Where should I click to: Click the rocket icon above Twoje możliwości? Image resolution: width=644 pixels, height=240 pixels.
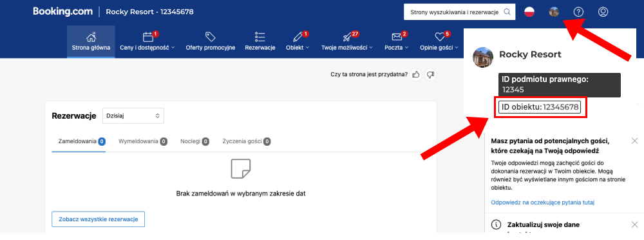point(348,37)
